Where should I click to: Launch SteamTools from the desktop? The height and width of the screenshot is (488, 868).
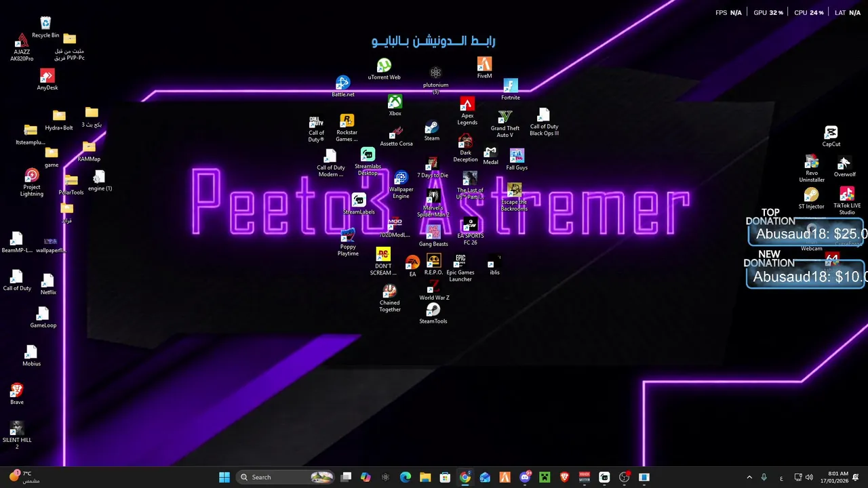tap(433, 314)
